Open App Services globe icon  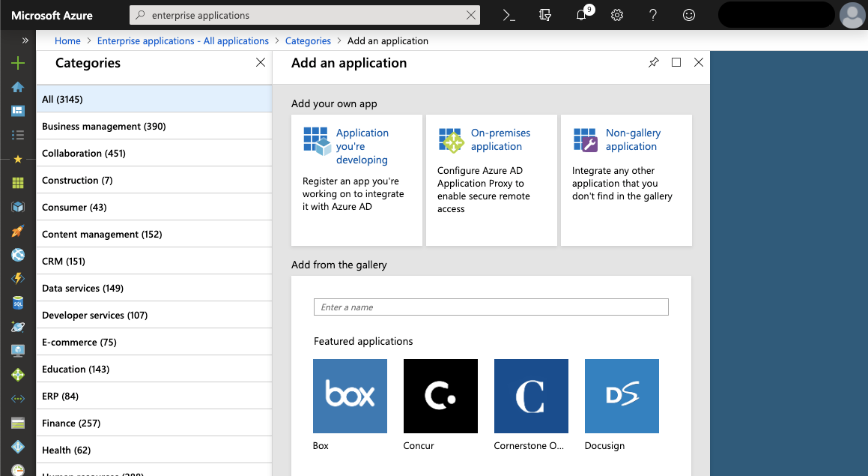18,254
